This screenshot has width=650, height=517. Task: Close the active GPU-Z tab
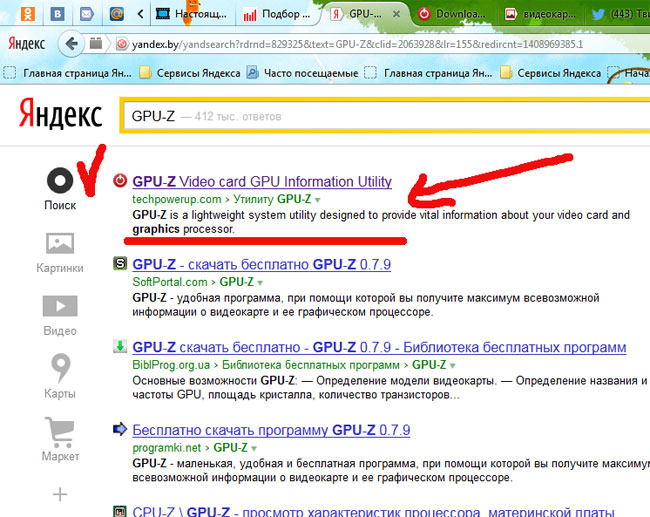click(x=396, y=14)
